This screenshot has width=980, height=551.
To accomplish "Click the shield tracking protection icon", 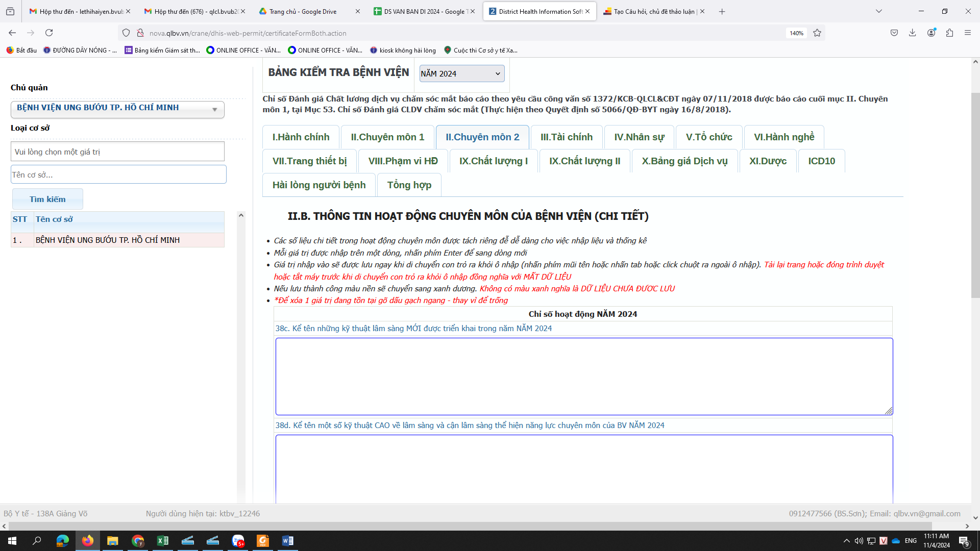I will 126,33.
